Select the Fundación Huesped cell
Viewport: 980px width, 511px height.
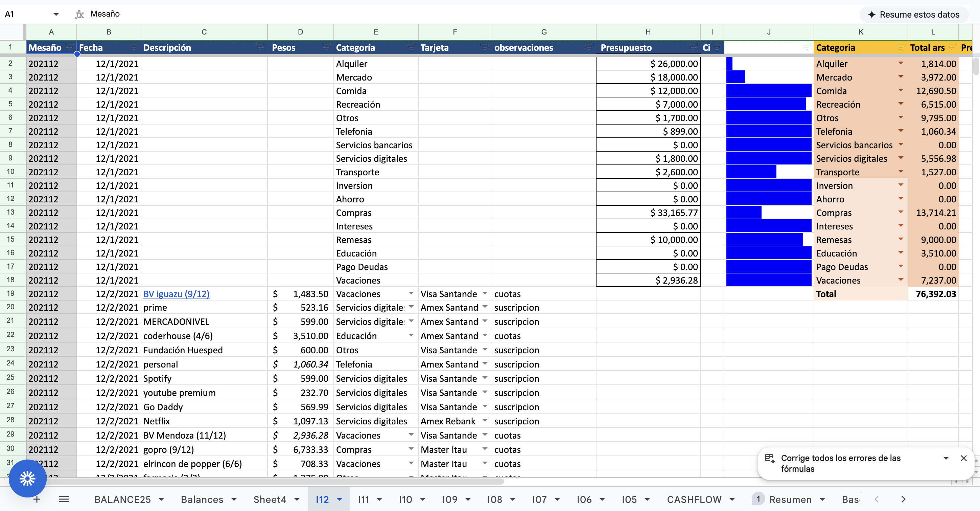click(204, 350)
